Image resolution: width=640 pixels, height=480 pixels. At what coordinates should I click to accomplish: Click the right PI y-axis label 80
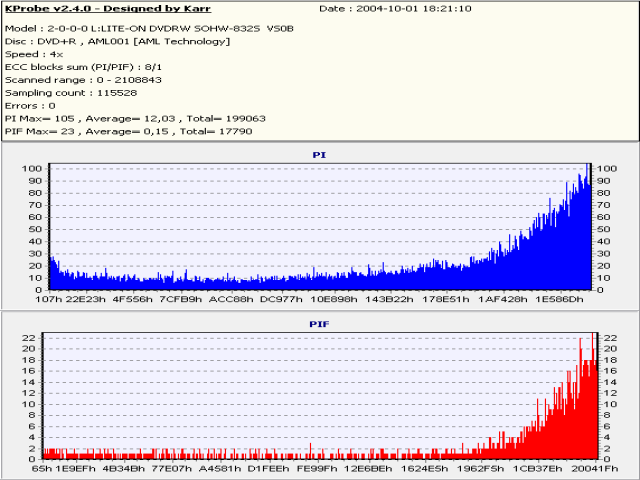pyautogui.click(x=603, y=193)
